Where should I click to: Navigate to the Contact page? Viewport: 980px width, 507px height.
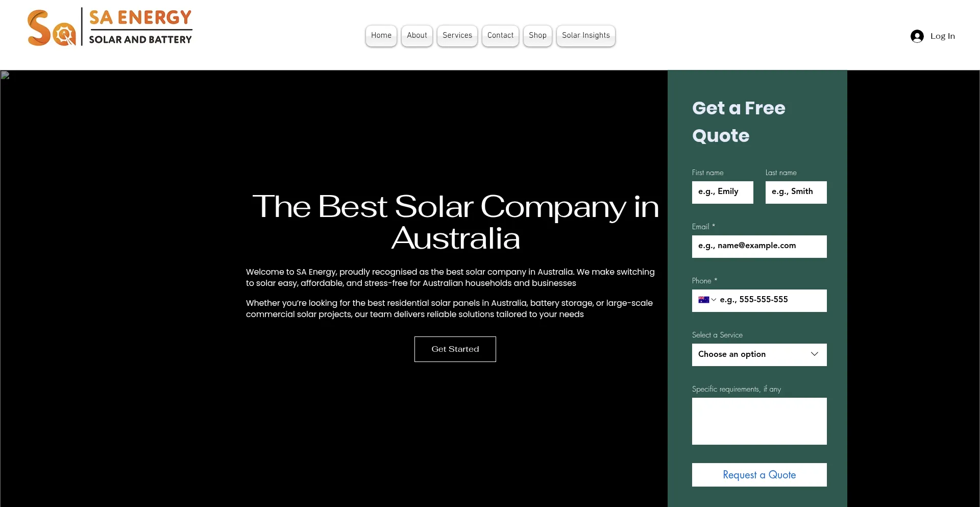pos(500,36)
